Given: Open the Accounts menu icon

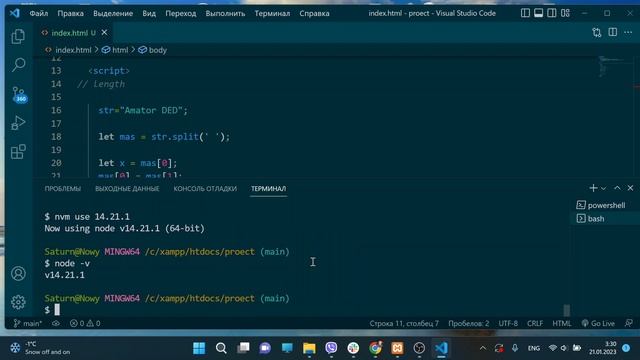Looking at the screenshot, I should pos(18,273).
